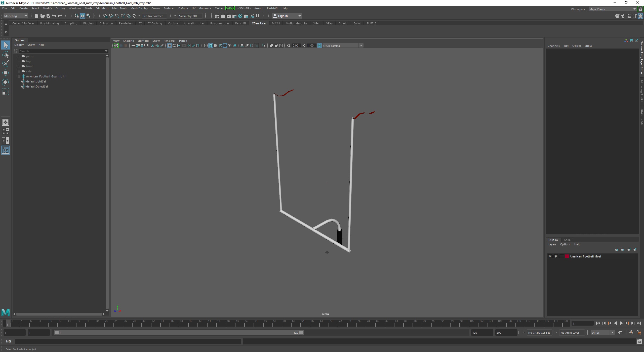Click the XGen_User tab in shelf
Image resolution: width=644 pixels, height=352 pixels.
point(259,23)
